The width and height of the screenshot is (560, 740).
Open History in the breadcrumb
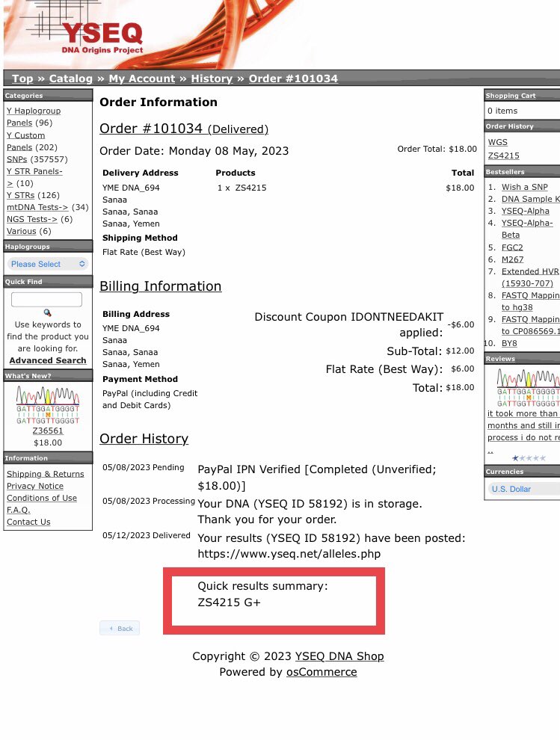coord(212,78)
